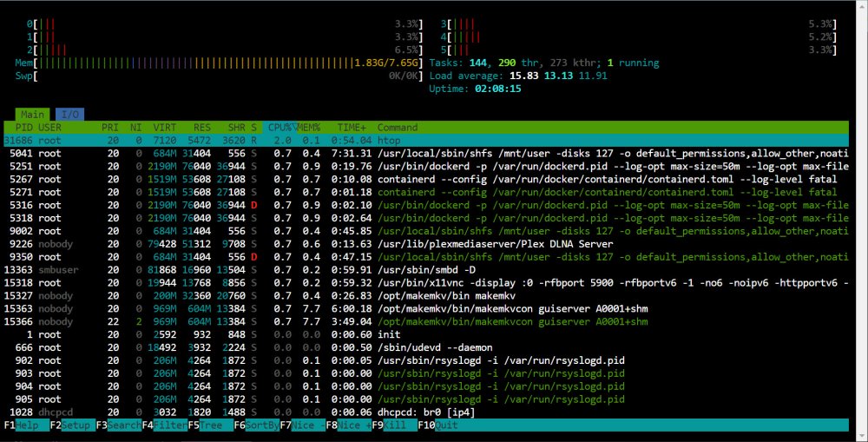Screen dimensions: 868x442
Task: Click the CPU 4 usage meter
Action: (x=639, y=37)
